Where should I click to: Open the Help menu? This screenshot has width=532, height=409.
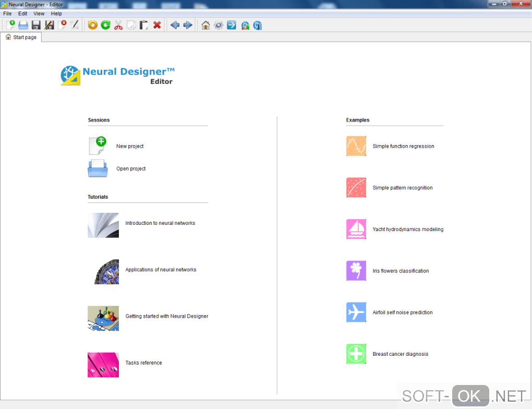[x=56, y=14]
